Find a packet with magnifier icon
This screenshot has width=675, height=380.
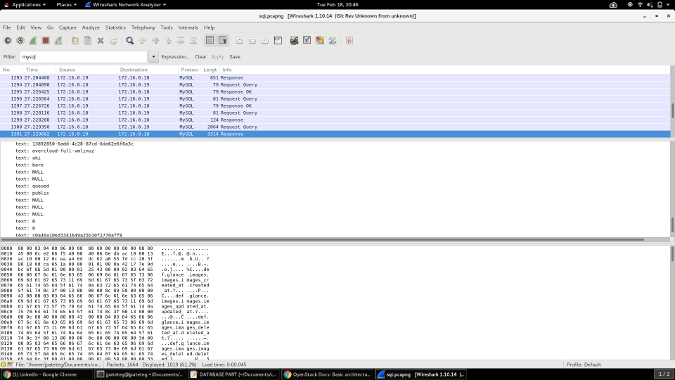click(x=130, y=40)
